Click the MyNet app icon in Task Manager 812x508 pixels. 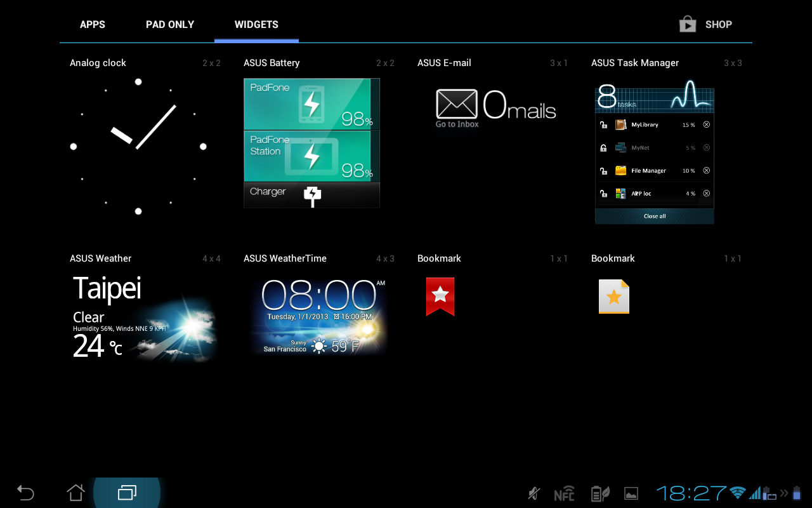(x=620, y=148)
